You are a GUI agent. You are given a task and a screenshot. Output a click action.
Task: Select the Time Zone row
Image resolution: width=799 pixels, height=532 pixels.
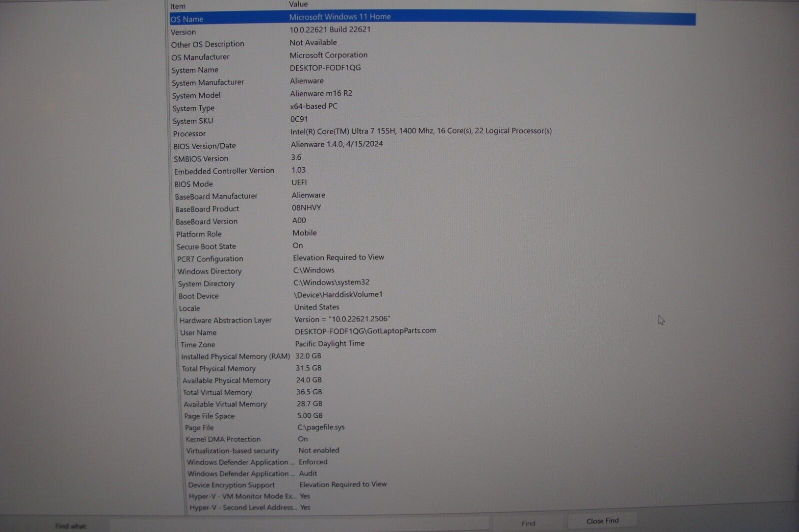pos(432,344)
